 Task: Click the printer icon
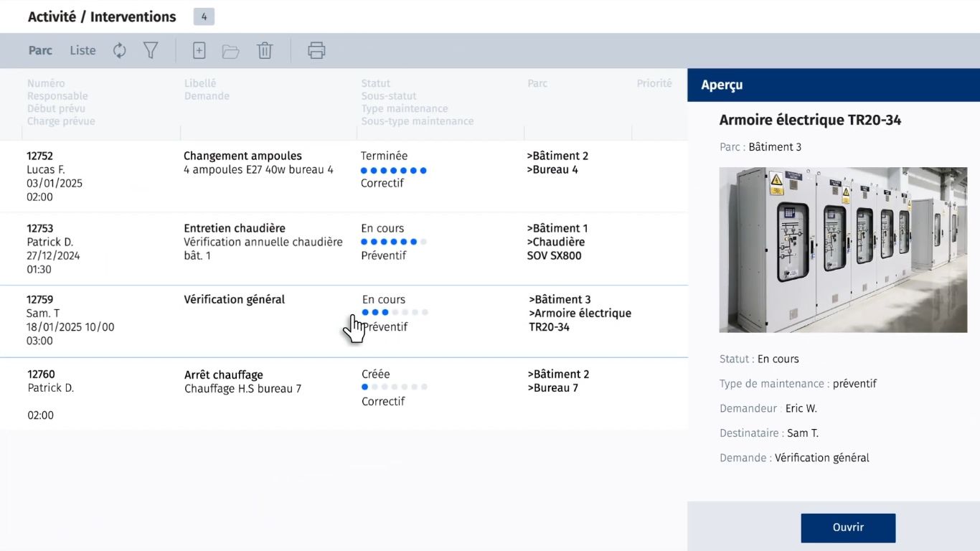316,50
